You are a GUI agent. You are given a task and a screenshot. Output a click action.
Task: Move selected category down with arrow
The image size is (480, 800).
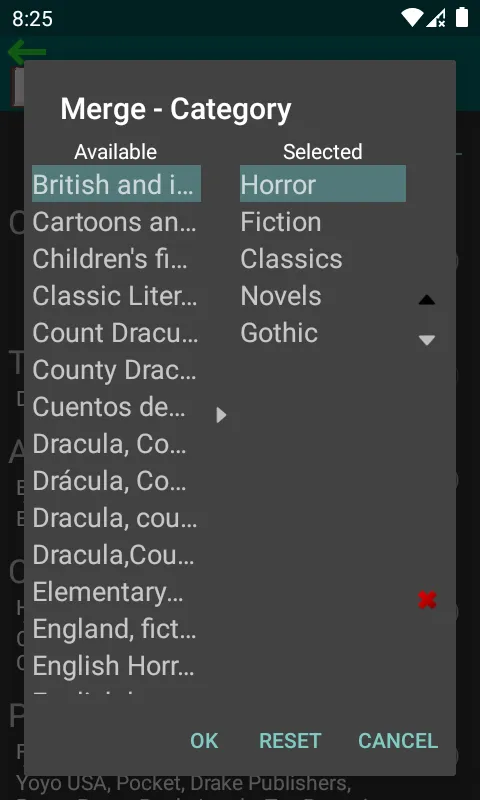426,340
